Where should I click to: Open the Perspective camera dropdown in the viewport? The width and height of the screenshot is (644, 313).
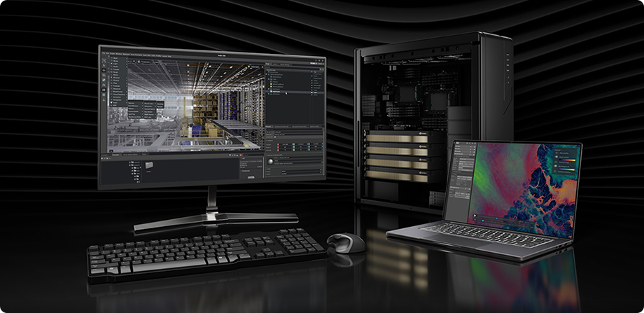(145, 62)
